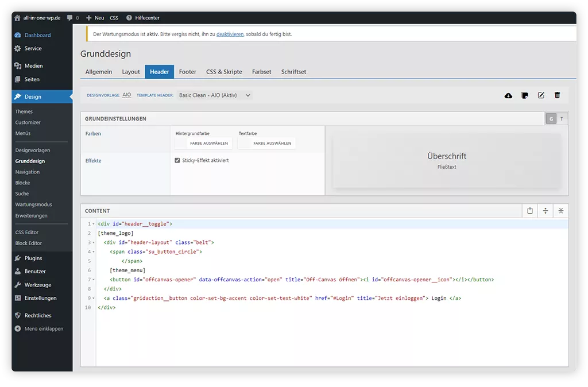Click the edit template pencil icon
The width and height of the screenshot is (588, 387).
541,95
